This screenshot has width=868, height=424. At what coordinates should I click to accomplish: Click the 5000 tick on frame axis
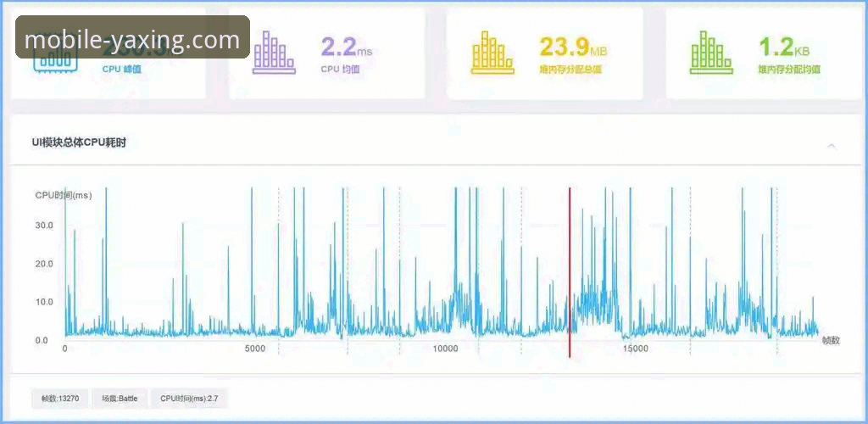[255, 349]
